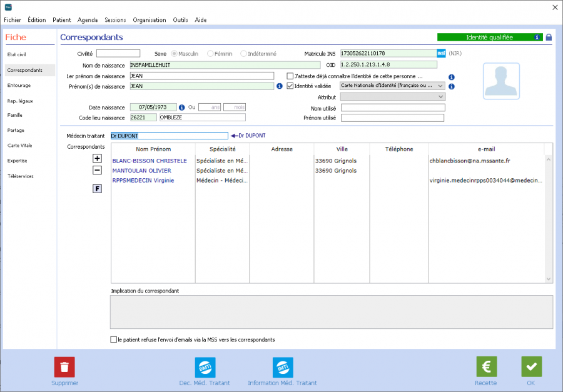Open Téléservices section

pos(21,176)
